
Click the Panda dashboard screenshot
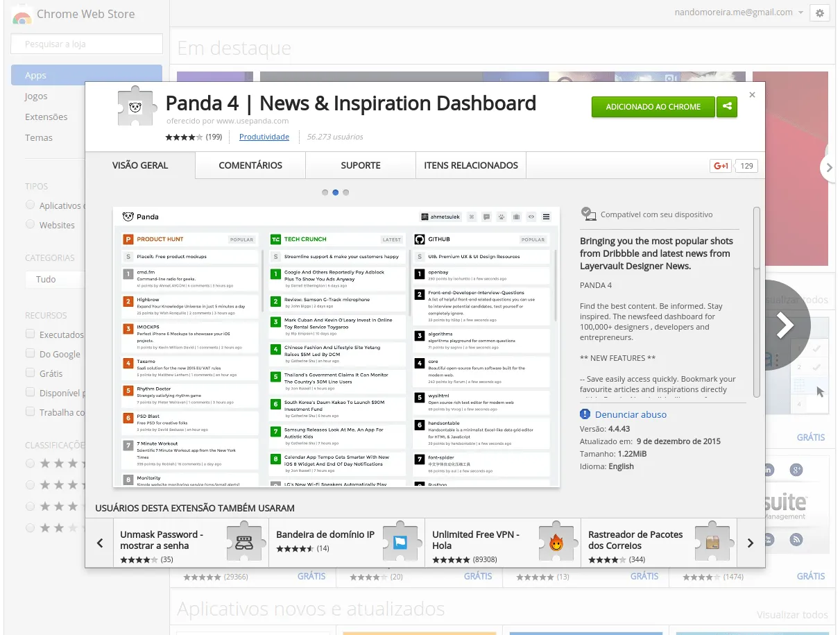(x=336, y=346)
